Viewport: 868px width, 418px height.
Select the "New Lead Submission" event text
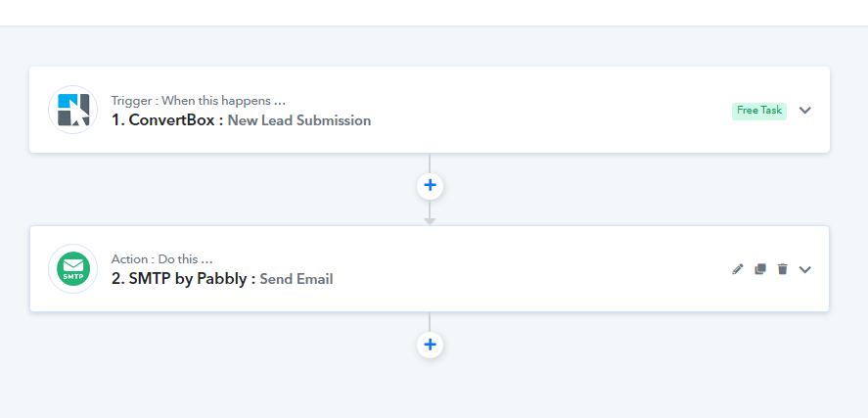[x=299, y=120]
